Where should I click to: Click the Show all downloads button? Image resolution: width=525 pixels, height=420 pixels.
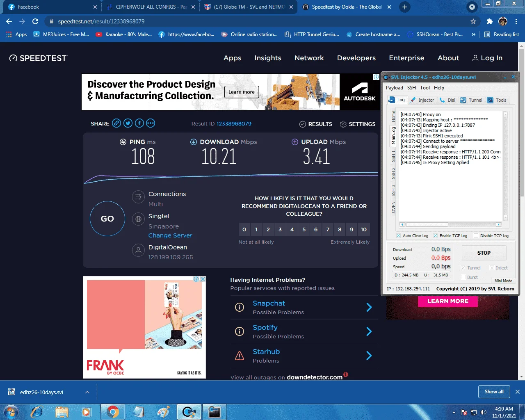(x=494, y=392)
